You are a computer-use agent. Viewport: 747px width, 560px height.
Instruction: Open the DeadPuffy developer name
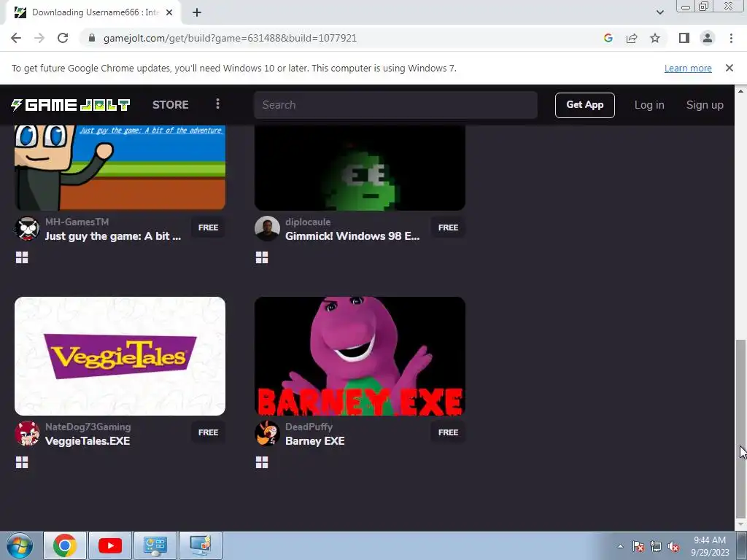(x=309, y=427)
